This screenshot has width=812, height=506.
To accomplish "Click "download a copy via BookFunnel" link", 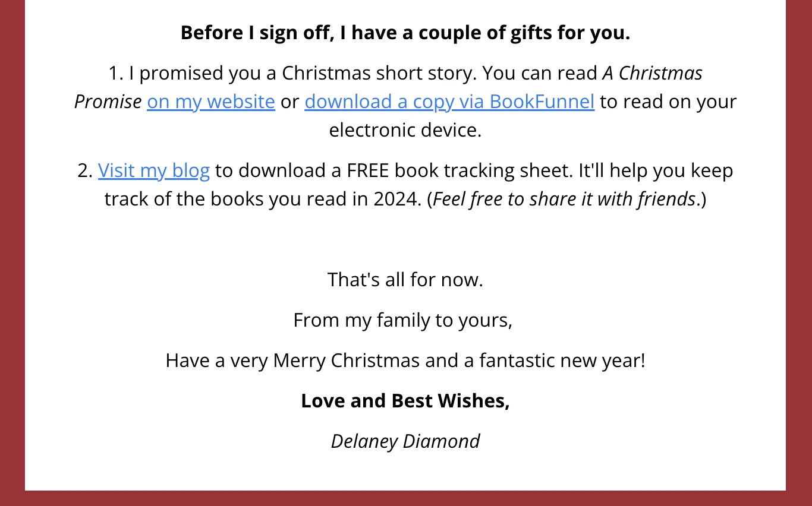I will tap(449, 102).
